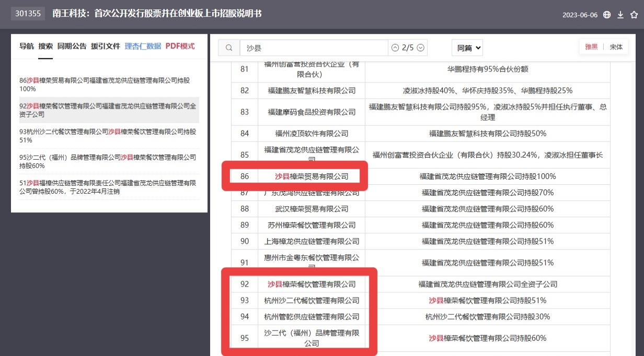Click cell 福建鹏友智慧科技有限公司持股50%
The image size is (644, 356).
pos(488,133)
